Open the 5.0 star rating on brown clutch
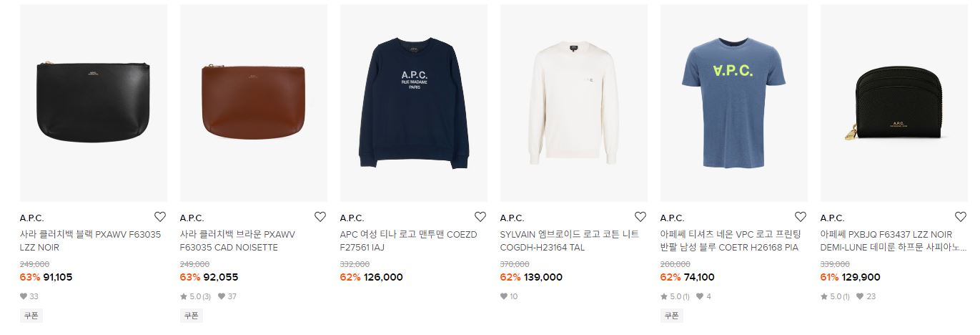The height and width of the screenshot is (335, 980). coord(195,296)
